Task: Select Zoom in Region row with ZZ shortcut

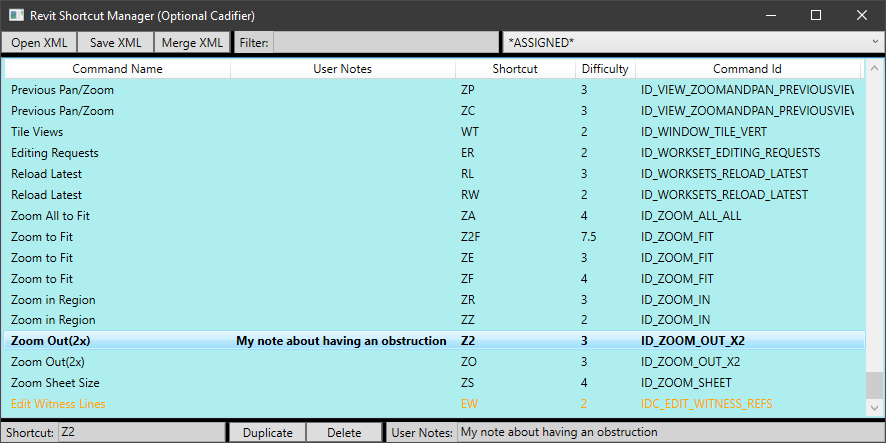Action: tap(435, 320)
